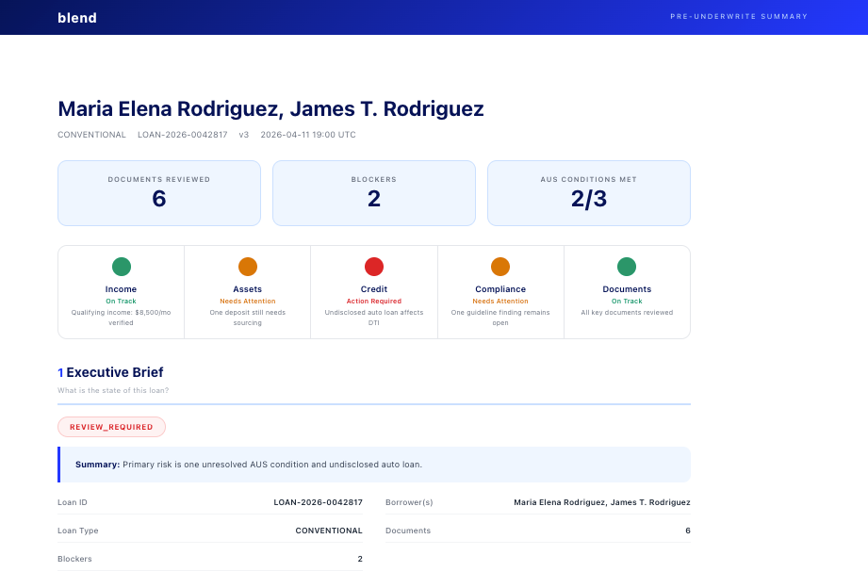Screen dimensions: 868x588
Task: Click the Credit 'Action Required' label
Action: coord(374,302)
